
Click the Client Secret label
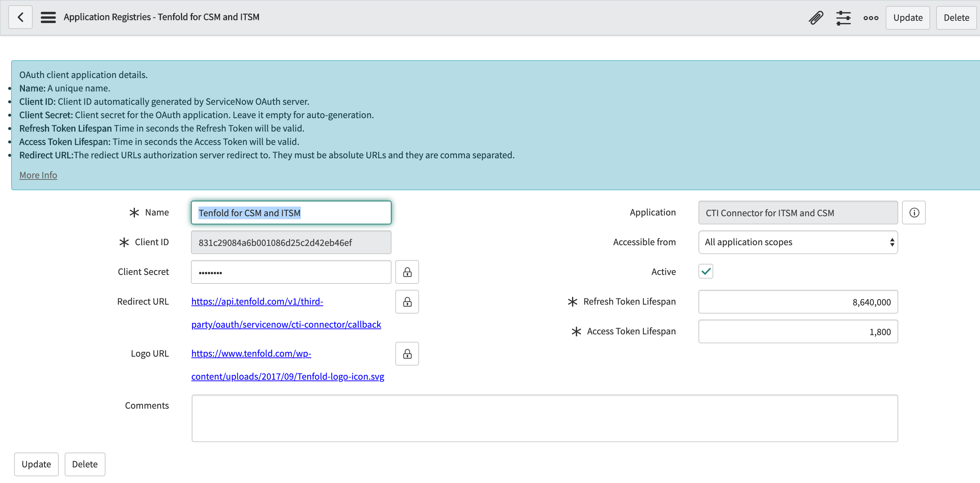coord(143,272)
